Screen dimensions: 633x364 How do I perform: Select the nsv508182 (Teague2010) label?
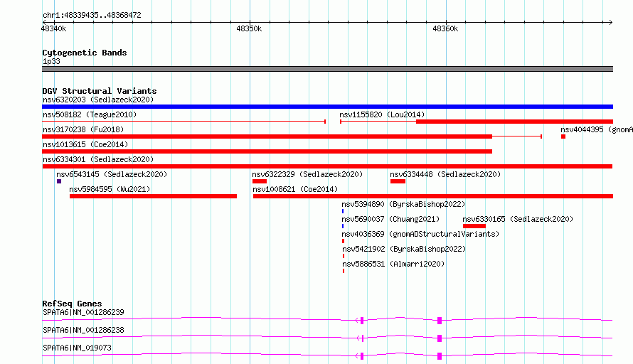[x=90, y=114]
